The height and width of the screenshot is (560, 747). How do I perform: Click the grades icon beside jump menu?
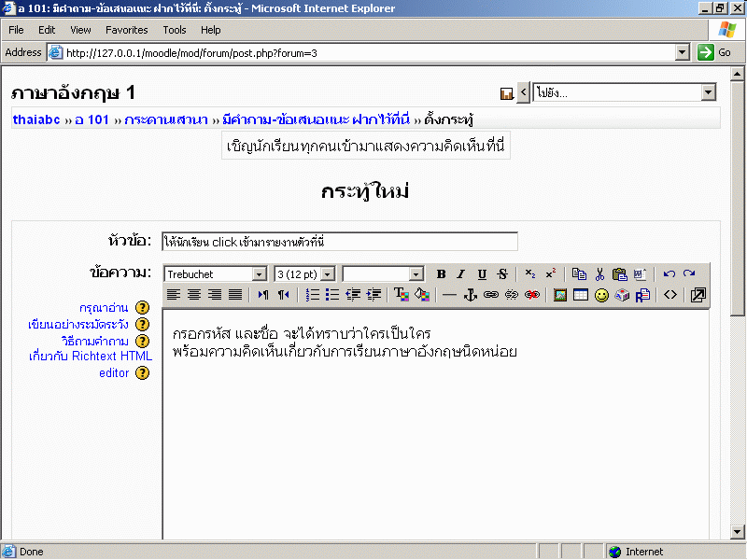coord(506,93)
